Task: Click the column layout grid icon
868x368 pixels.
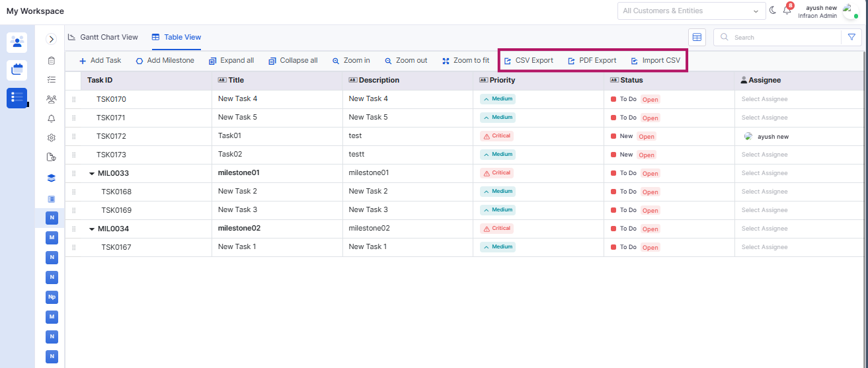Action: [697, 38]
